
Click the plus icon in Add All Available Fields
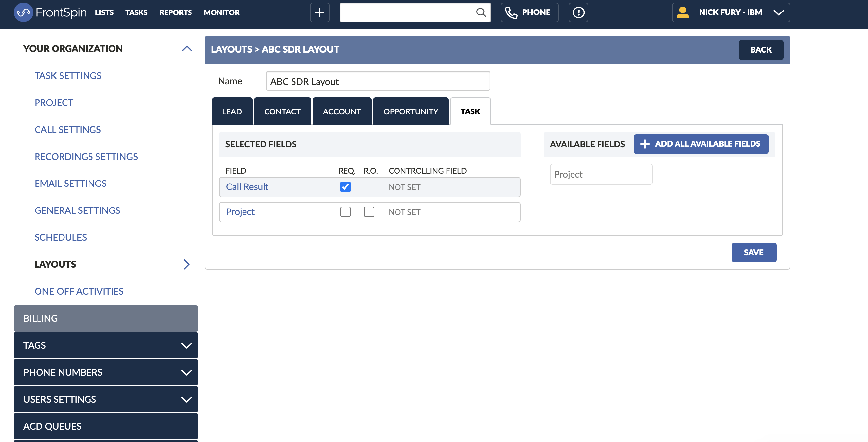[644, 144]
